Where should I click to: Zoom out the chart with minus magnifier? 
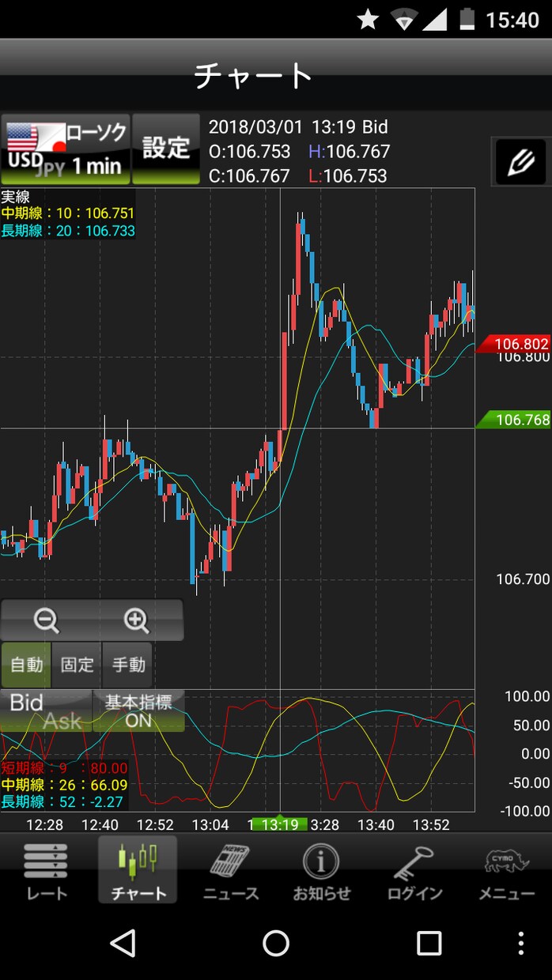click(47, 620)
